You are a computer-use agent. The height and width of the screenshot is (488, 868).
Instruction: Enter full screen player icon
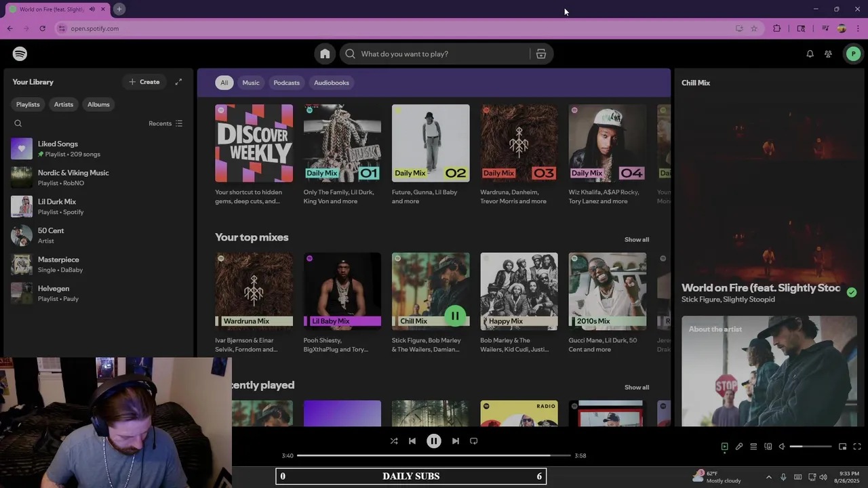pos(857,447)
